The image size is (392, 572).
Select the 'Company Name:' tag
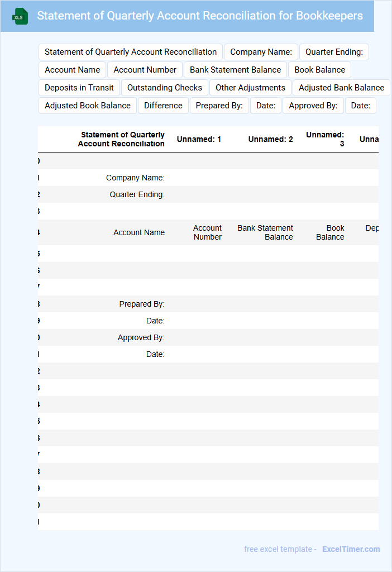coord(261,52)
